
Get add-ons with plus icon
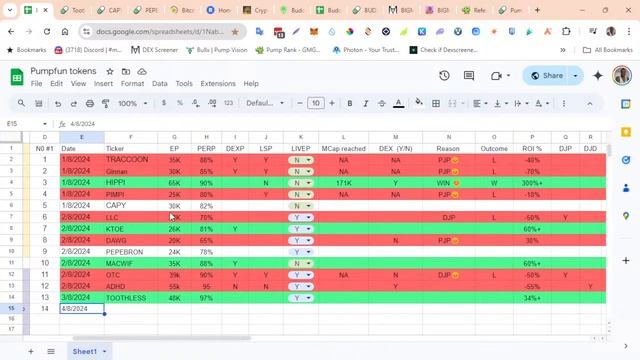pyautogui.click(x=626, y=260)
